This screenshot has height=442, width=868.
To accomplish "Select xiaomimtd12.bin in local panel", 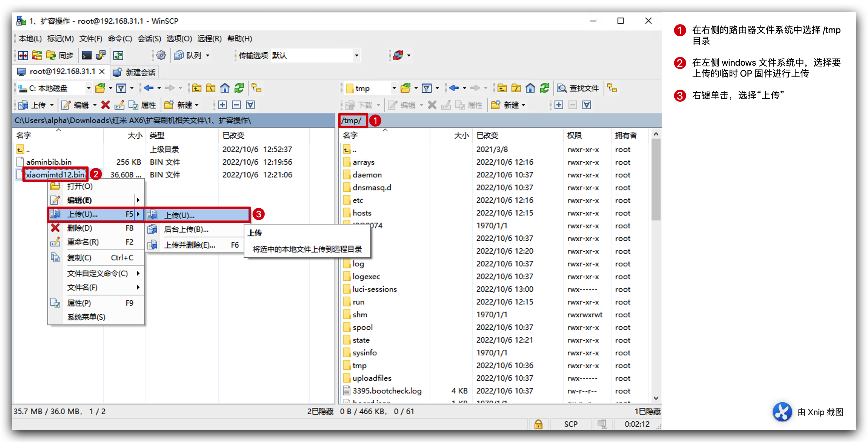I will [55, 175].
